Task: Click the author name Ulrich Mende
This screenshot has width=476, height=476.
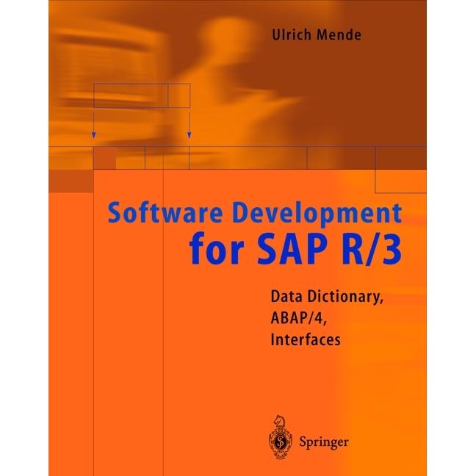Action: [317, 35]
